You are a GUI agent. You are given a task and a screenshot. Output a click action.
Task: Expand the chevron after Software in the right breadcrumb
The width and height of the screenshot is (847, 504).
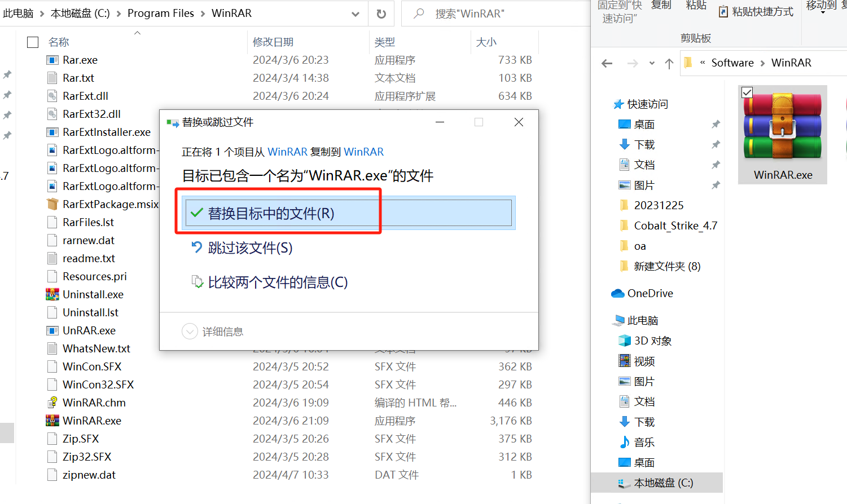click(763, 63)
